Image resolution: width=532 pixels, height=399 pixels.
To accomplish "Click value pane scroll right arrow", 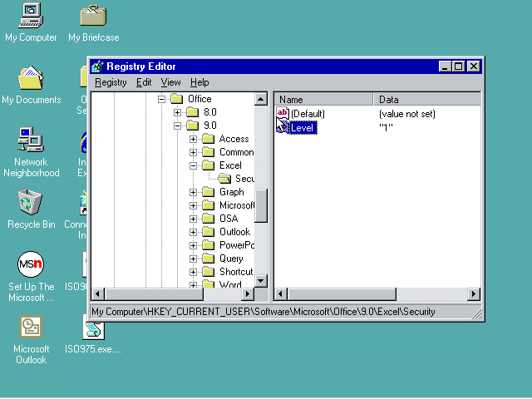I will (x=474, y=293).
